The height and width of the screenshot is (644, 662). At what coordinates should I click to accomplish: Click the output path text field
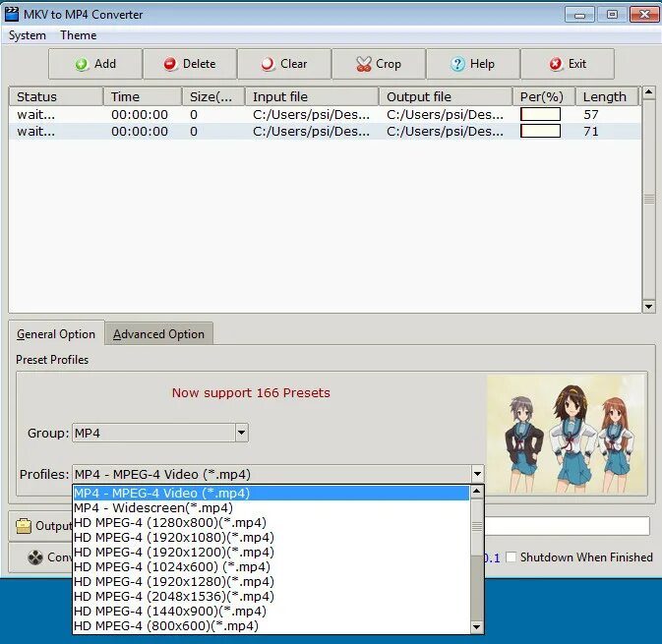tap(567, 526)
